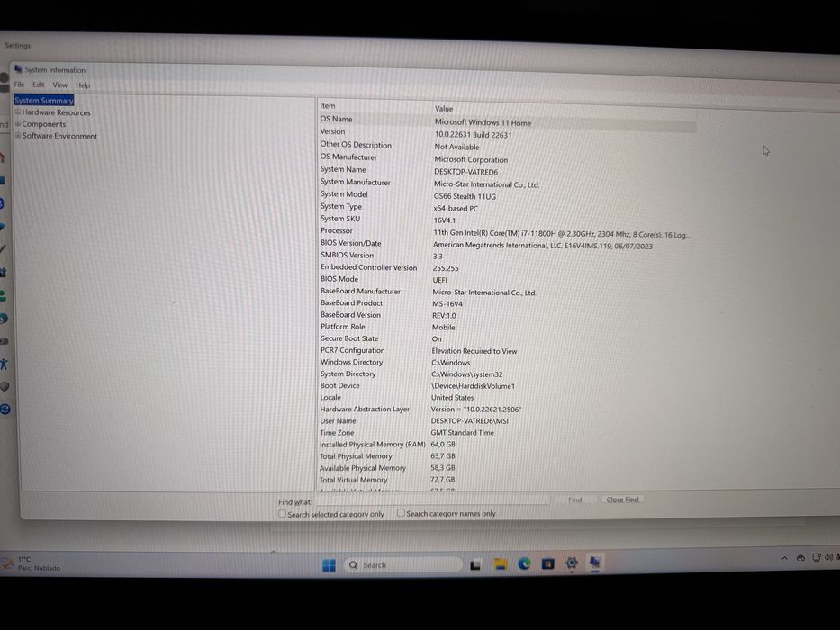Select the Windows Directory row
Screen dimensions: 840x630
point(507,362)
